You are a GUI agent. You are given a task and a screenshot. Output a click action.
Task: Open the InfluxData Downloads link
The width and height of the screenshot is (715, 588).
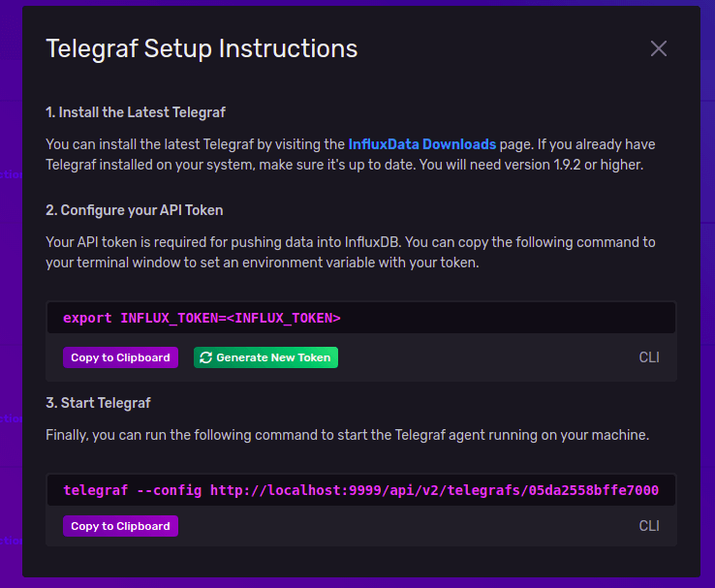tap(421, 144)
